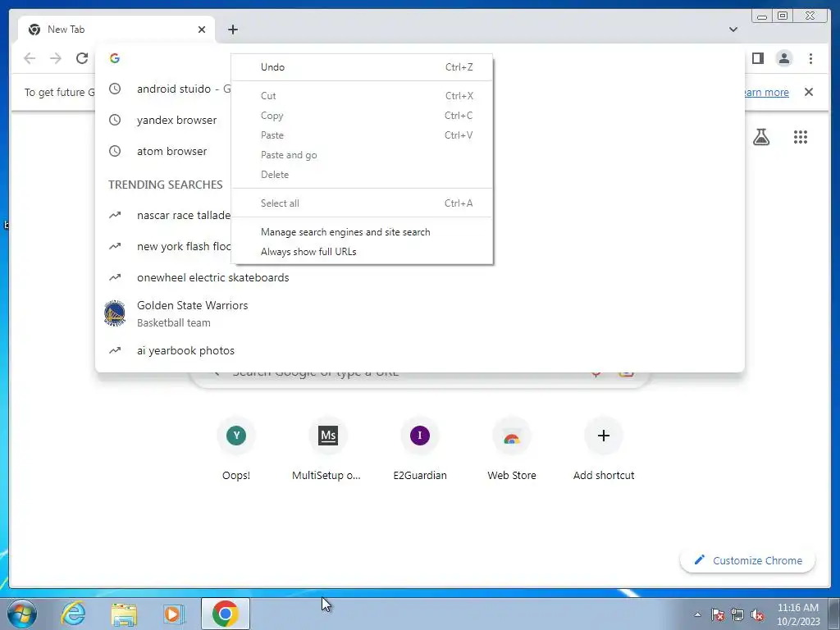Viewport: 840px width, 630px height.
Task: Open Windows Media Player from taskbar
Action: 174,614
